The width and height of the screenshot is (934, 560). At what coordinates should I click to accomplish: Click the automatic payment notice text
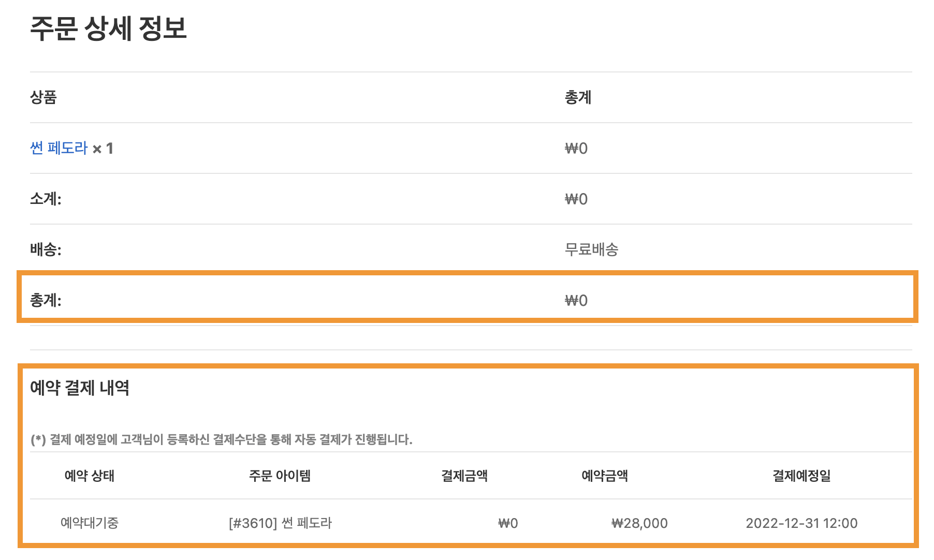click(x=222, y=439)
